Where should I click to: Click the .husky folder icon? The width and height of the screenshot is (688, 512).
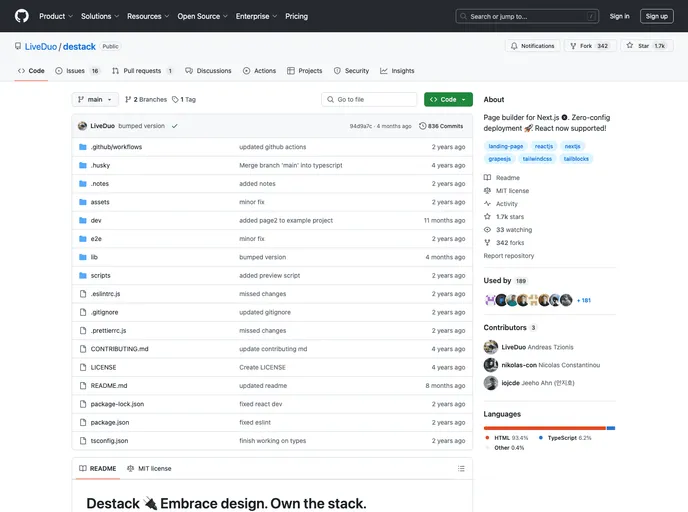tap(82, 165)
